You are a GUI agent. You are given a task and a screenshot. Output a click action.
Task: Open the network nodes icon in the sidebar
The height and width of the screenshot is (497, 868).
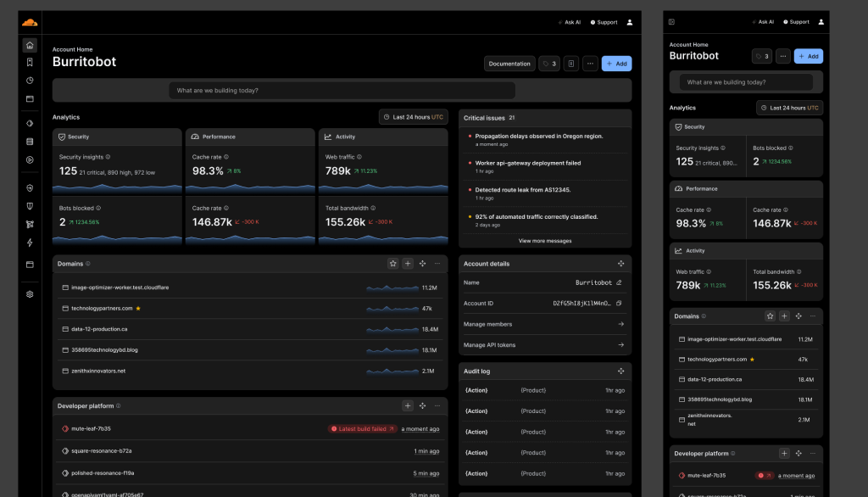[x=30, y=225]
